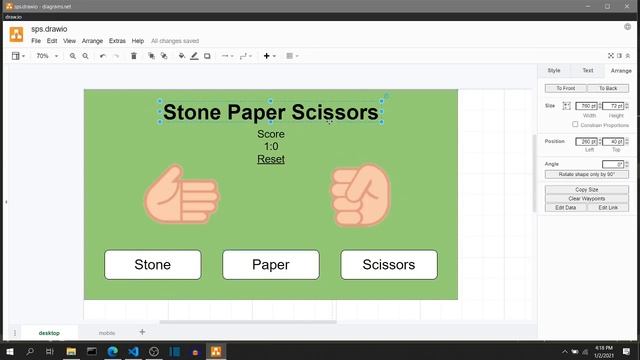Click the To Back toolbar icon
Screen dimensions: 640x360
(x=164, y=56)
